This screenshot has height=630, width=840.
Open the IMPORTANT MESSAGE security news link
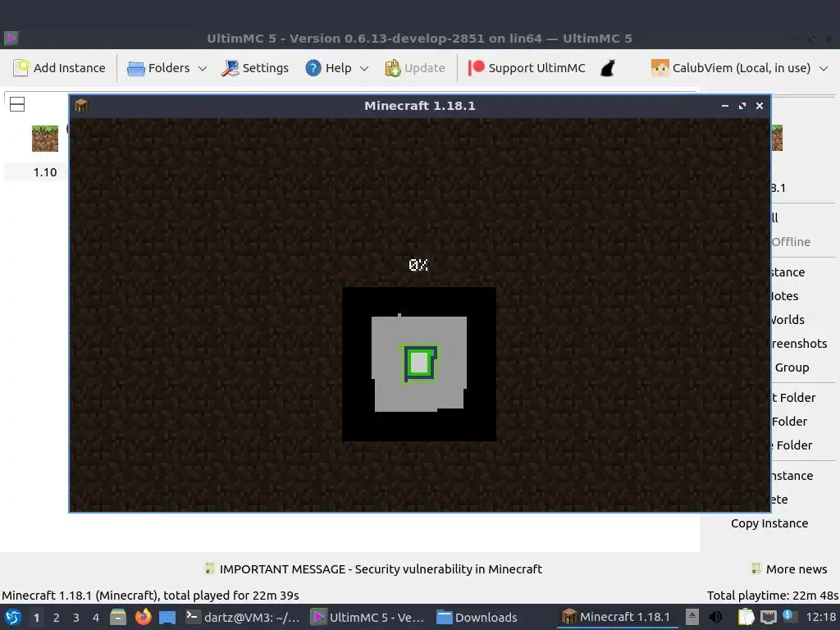tap(381, 569)
